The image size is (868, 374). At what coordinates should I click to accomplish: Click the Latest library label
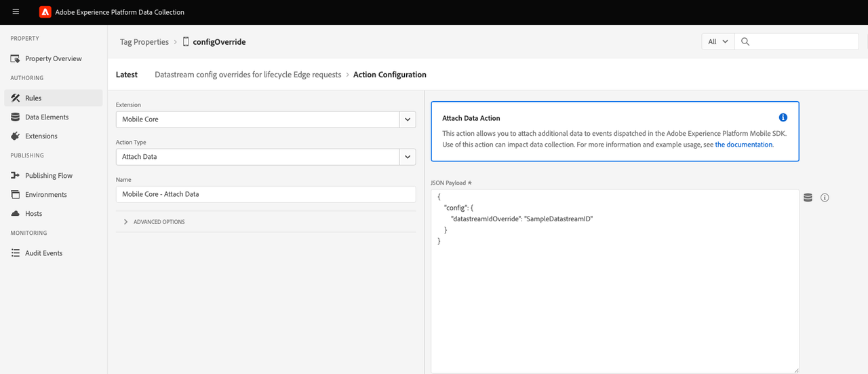tap(127, 75)
